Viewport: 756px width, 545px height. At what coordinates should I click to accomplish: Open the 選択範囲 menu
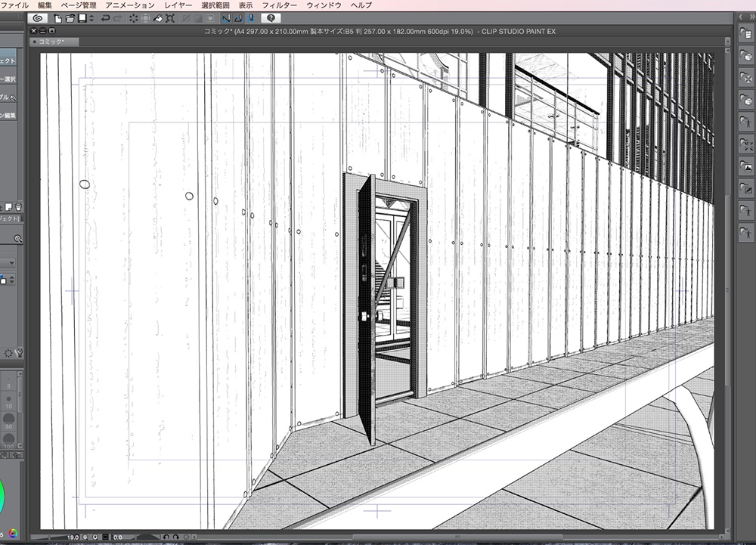(x=215, y=5)
